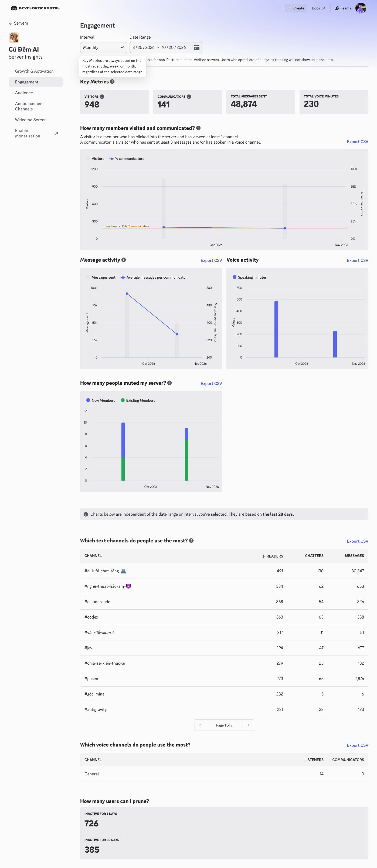The width and height of the screenshot is (377, 868).
Task: Open the date range calendar picker
Action: point(197,48)
